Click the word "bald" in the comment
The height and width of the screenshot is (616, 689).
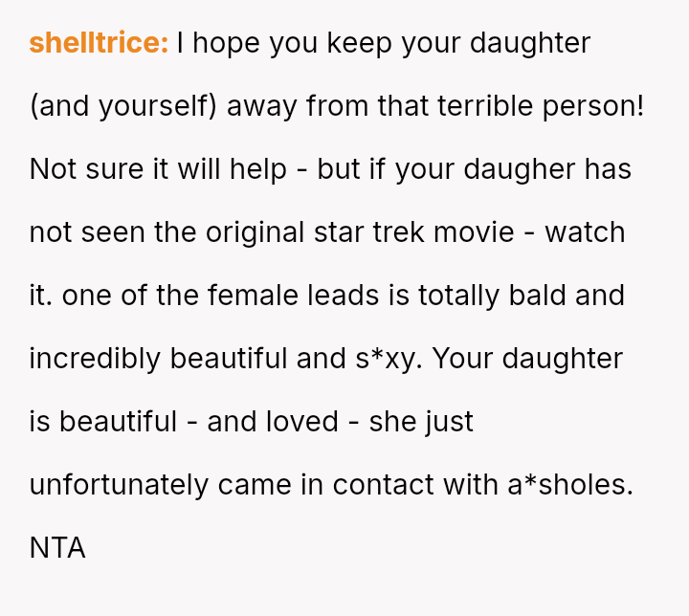[534, 296]
